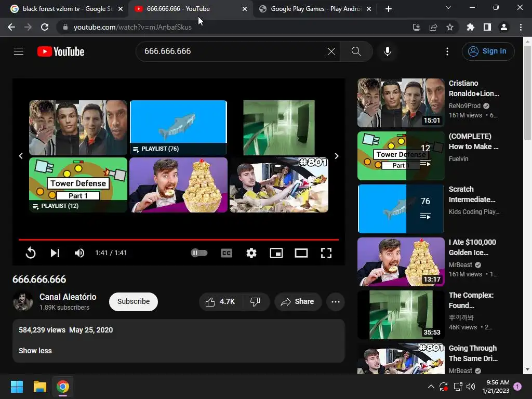Toggle Chrome side panel
The height and width of the screenshot is (399, 532).
487,27
